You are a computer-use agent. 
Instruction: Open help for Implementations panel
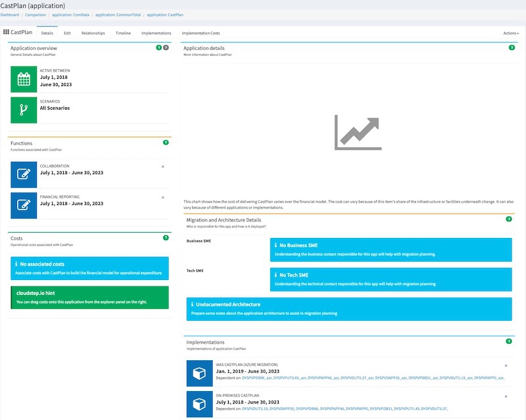[x=509, y=342]
